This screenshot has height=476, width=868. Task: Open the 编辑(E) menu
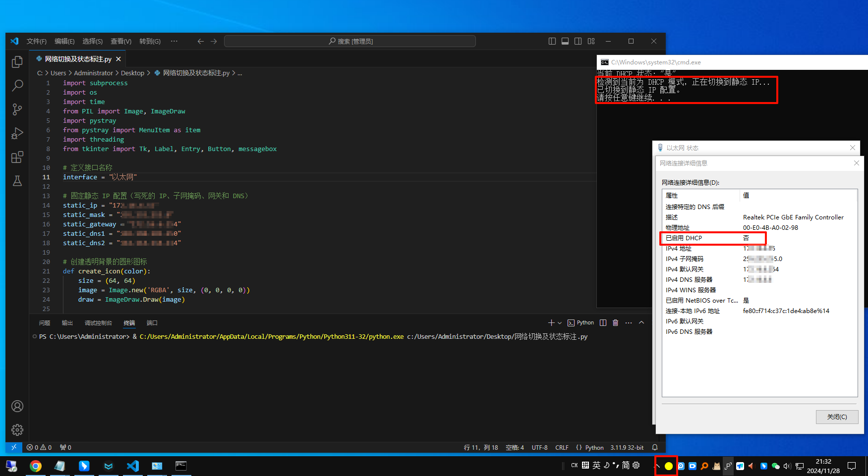(x=64, y=41)
